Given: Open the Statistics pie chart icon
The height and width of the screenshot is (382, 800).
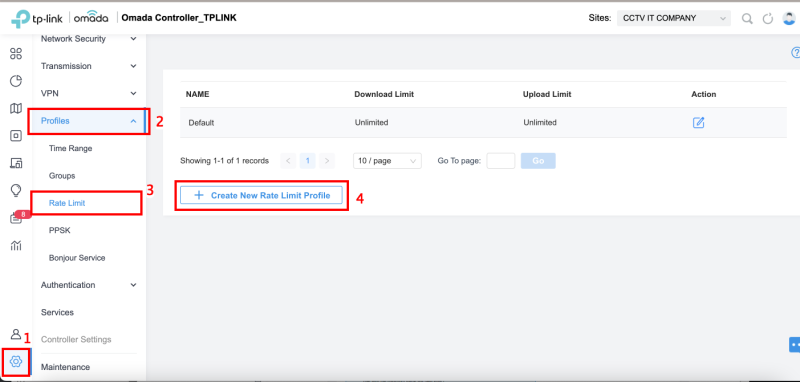Looking at the screenshot, I should coord(16,81).
